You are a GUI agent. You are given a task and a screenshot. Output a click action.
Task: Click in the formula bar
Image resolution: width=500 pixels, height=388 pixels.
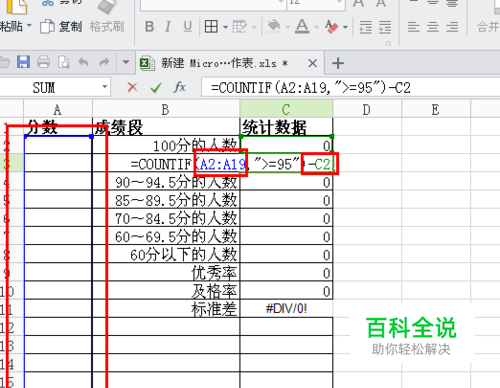pyautogui.click(x=351, y=88)
